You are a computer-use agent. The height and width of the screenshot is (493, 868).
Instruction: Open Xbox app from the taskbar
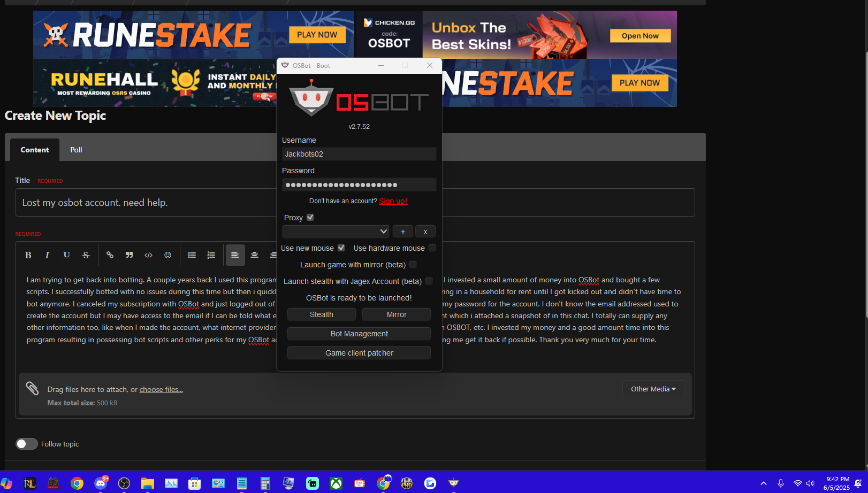coord(336,483)
